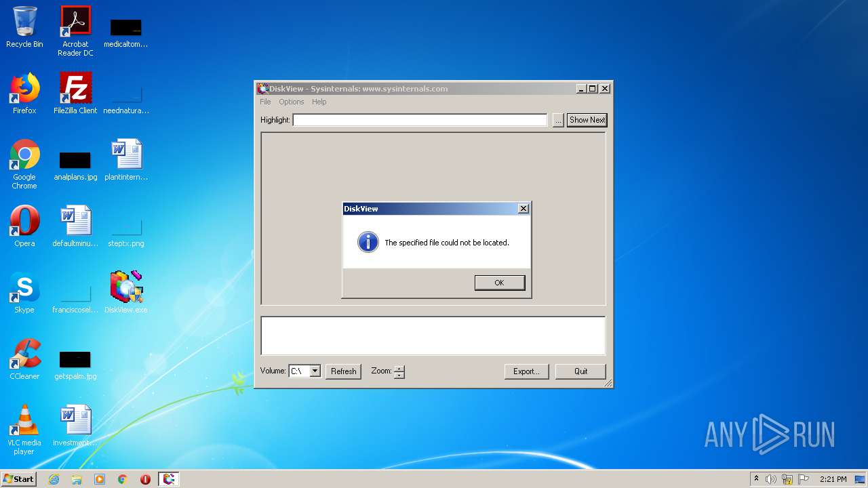The width and height of the screenshot is (868, 488).
Task: Click the network tray icon
Action: pyautogui.click(x=787, y=479)
